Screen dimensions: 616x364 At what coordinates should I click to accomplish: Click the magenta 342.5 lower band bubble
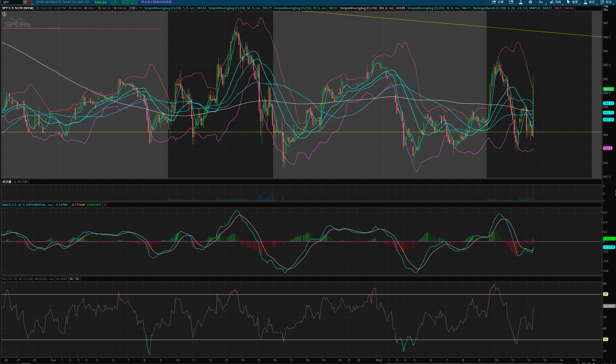click(x=607, y=148)
